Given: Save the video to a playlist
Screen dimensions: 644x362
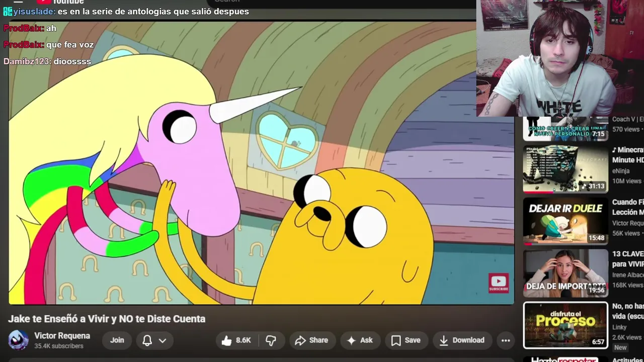Looking at the screenshot, I should tap(406, 340).
